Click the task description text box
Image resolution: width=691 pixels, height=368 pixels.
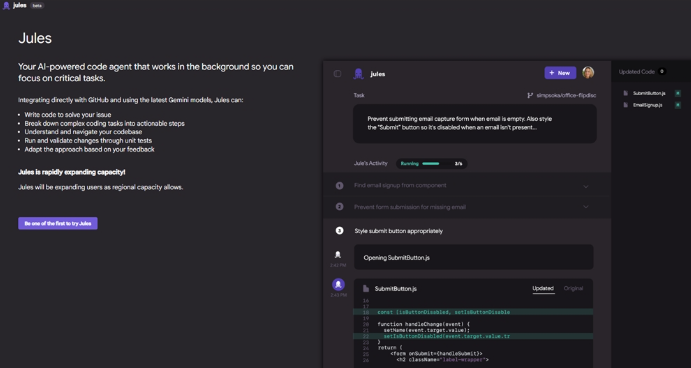tap(475, 123)
